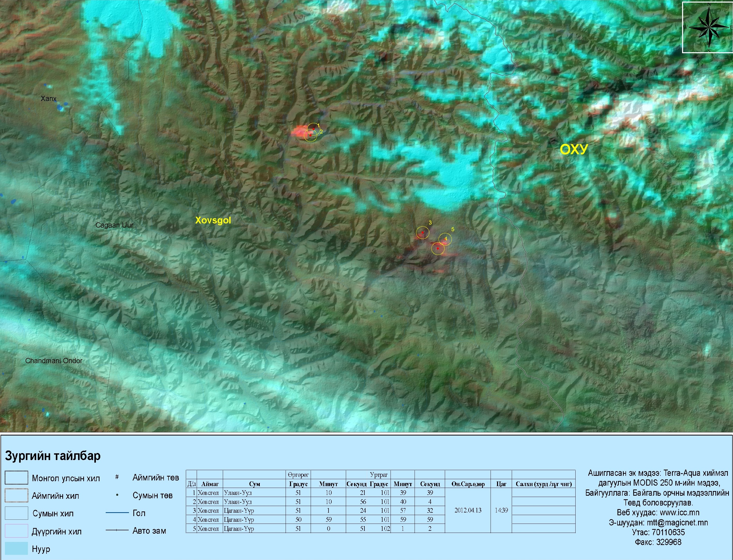Click the Cagaan Uur place label
733x560 pixels.
tap(114, 225)
